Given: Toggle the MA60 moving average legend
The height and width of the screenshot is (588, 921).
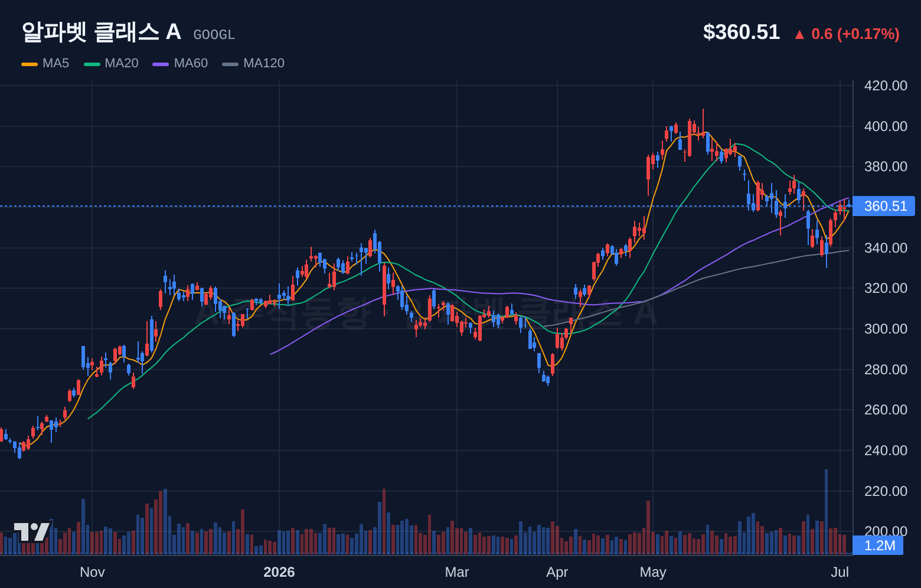Looking at the screenshot, I should [180, 63].
